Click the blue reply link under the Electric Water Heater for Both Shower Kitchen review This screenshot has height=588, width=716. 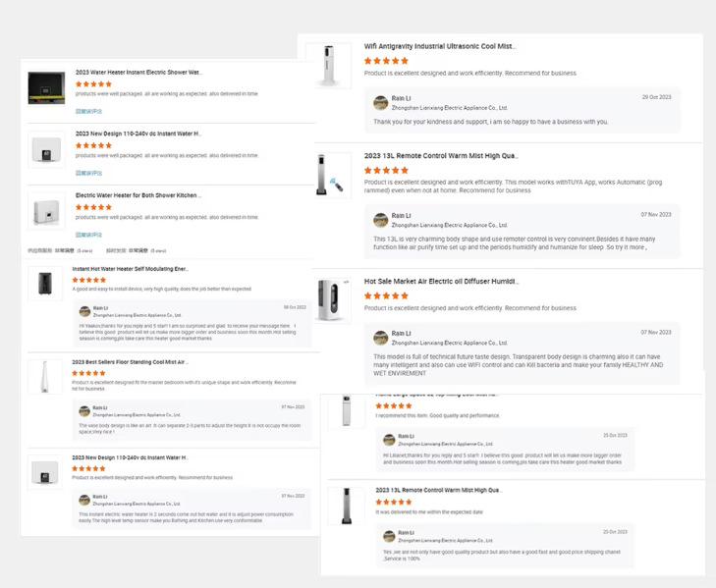[88, 235]
